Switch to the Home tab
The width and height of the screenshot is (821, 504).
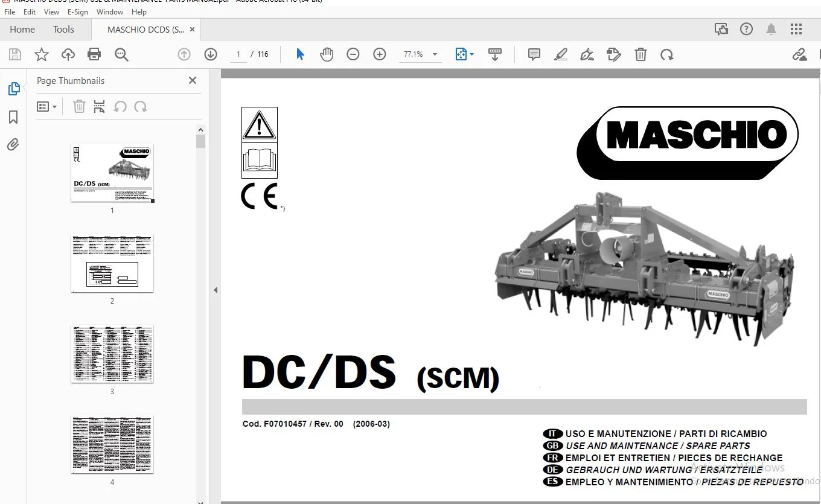coord(22,29)
